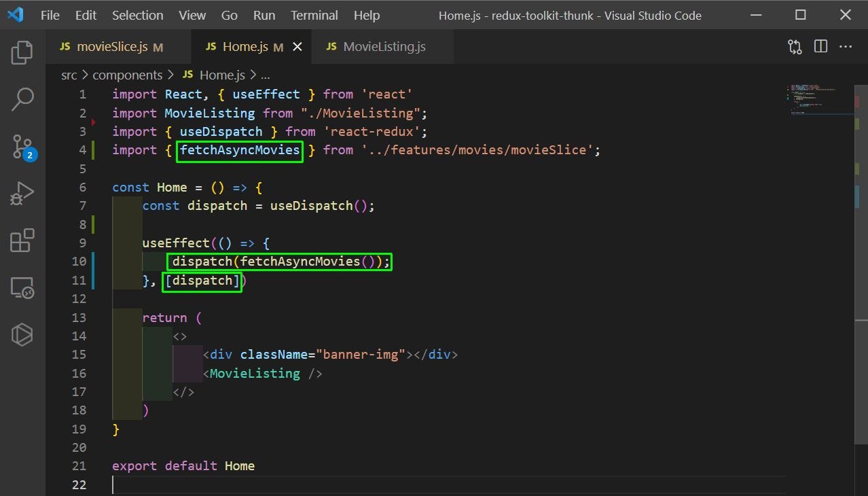
Task: Click the Open Changes compare icon
Action: coord(795,46)
